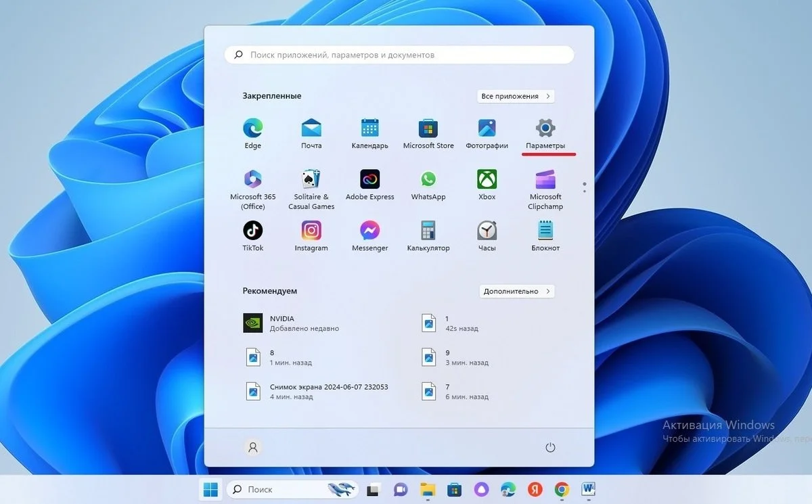Open the Messenger app
Image resolution: width=812 pixels, height=504 pixels.
point(370,237)
